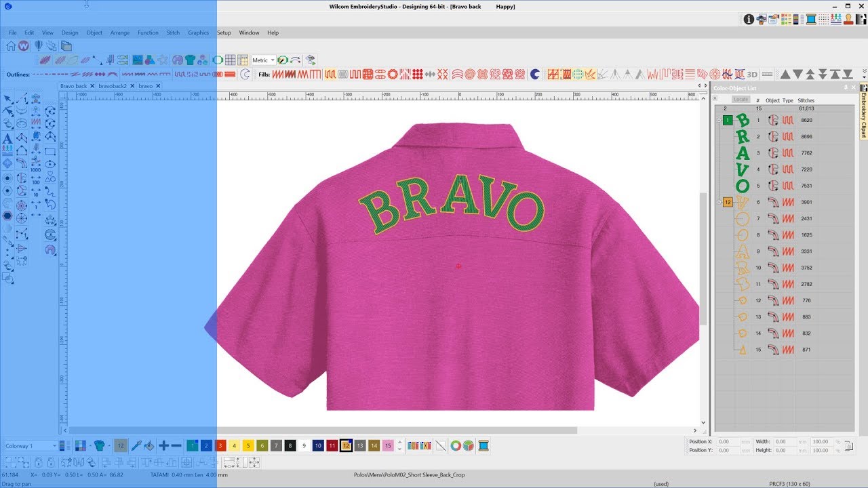Screen dimensions: 868x488
Task: Click the purple Wilcom W icon
Action: pyautogui.click(x=24, y=46)
